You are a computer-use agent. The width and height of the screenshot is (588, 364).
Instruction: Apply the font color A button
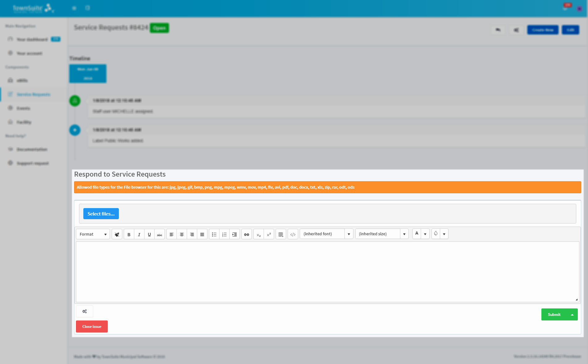coord(417,234)
